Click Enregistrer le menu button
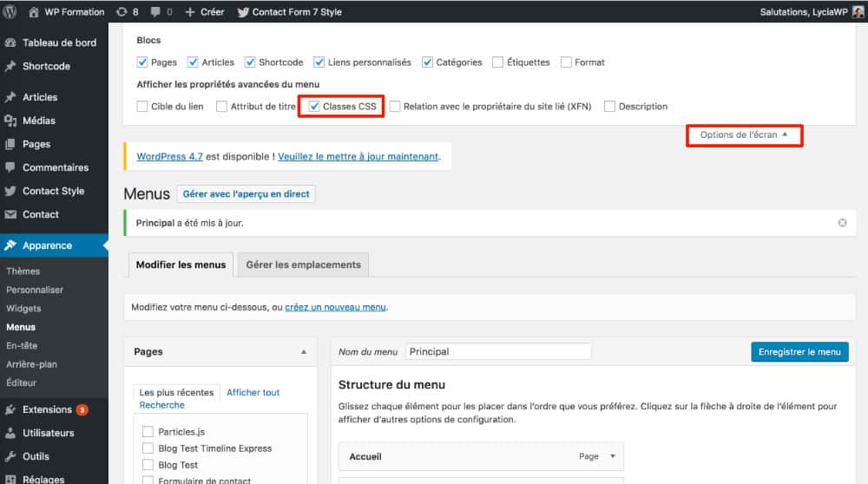 [x=799, y=352]
